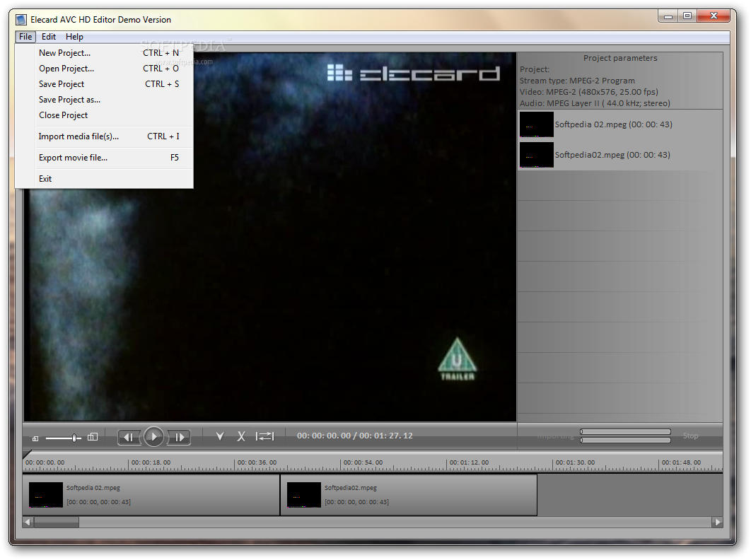
Task: Open the Edit menu
Action: click(48, 36)
